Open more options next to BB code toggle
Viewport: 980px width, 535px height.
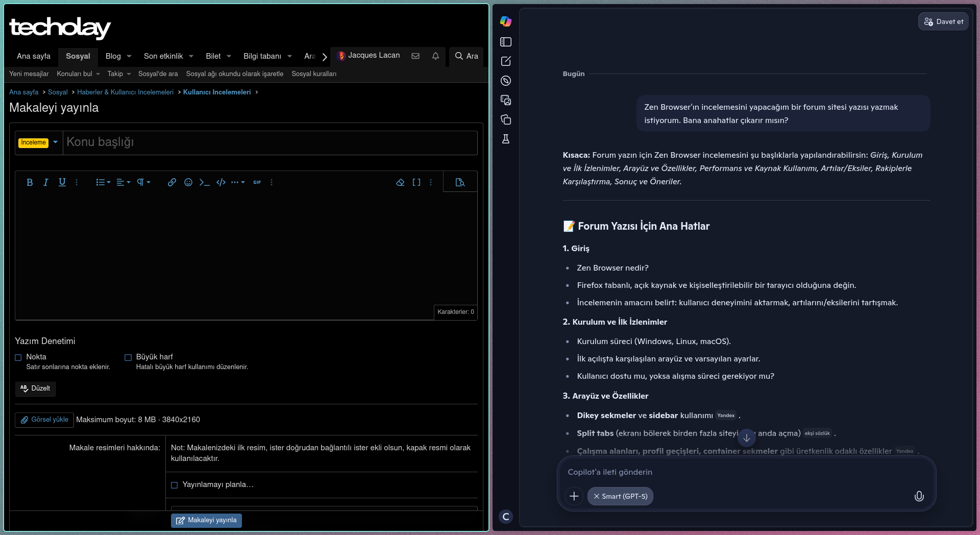coord(431,182)
